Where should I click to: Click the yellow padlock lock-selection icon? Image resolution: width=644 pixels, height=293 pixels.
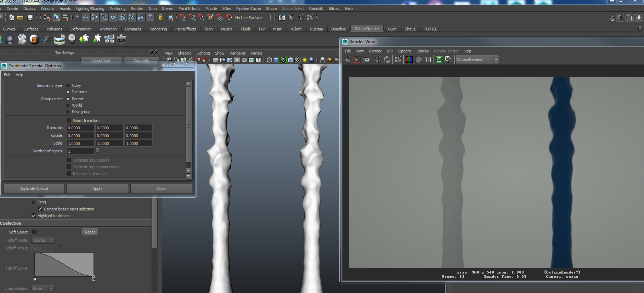pos(160,17)
